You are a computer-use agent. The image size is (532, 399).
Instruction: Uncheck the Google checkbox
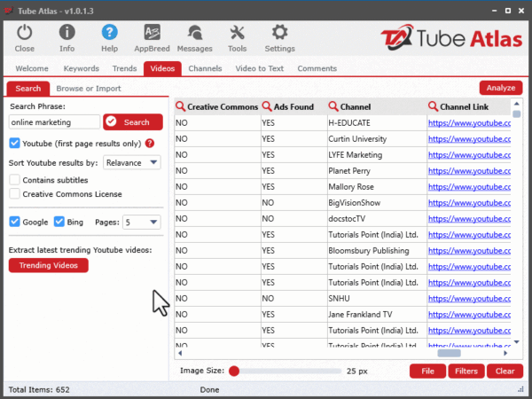[x=14, y=222]
